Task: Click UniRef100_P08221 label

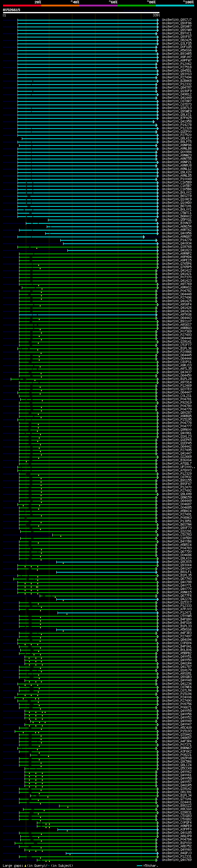Action: coord(177,755)
